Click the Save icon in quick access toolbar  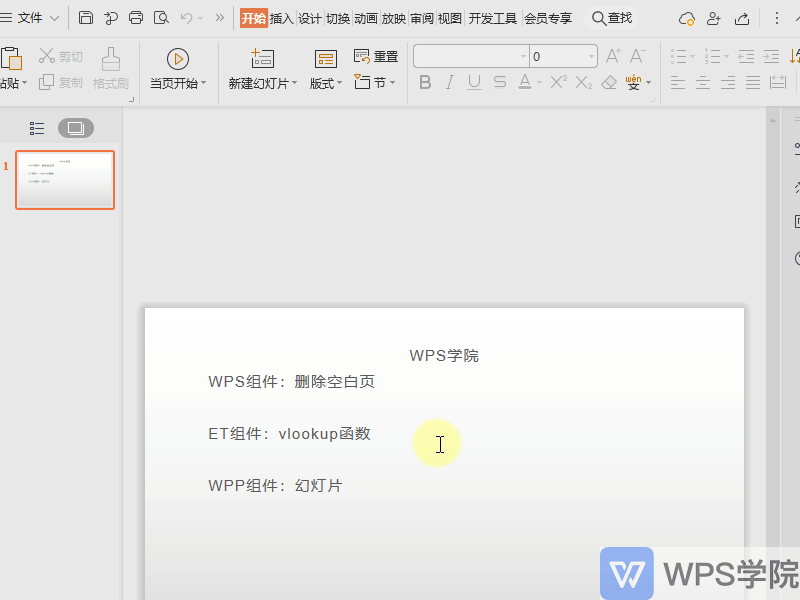point(86,18)
